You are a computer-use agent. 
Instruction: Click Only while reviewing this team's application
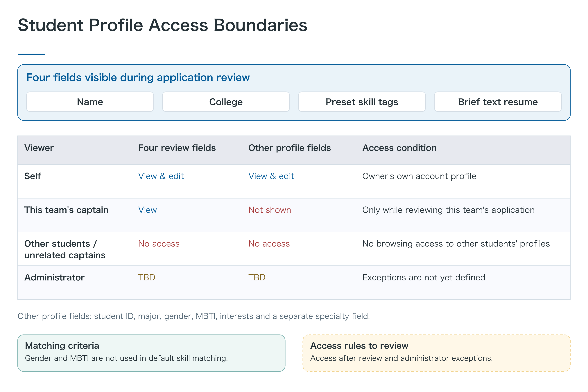tap(448, 210)
